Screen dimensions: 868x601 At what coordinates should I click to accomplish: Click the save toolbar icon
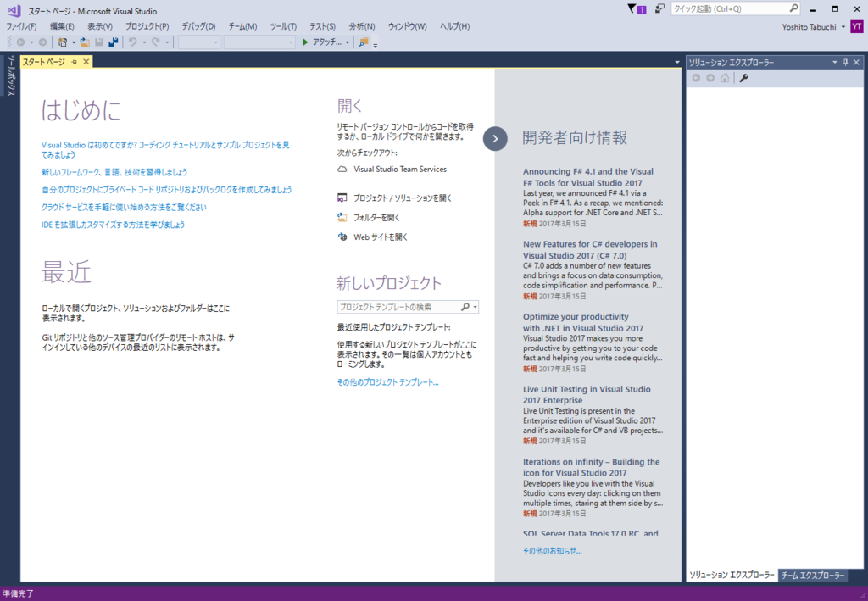click(x=99, y=42)
